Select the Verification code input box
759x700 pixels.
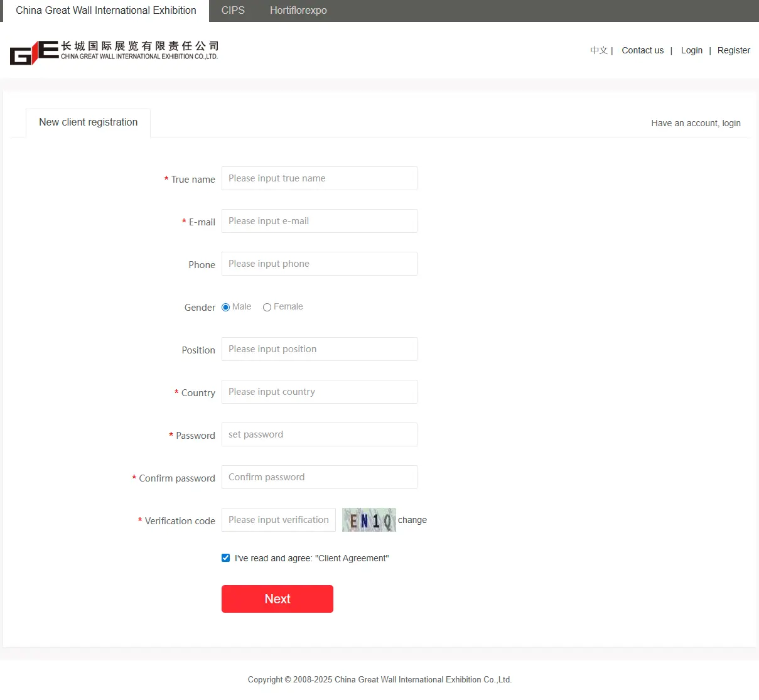[x=278, y=520]
